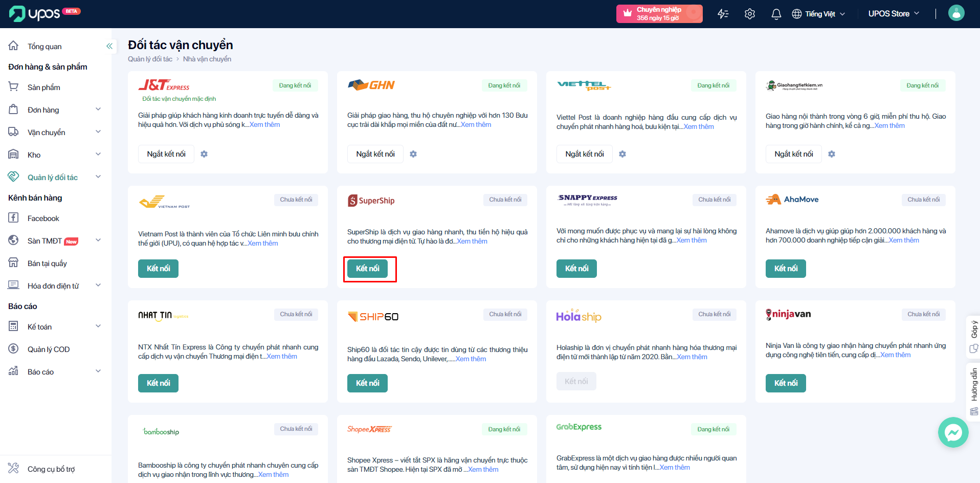
Task: Open settings gear for J&T Express
Action: pyautogui.click(x=204, y=154)
